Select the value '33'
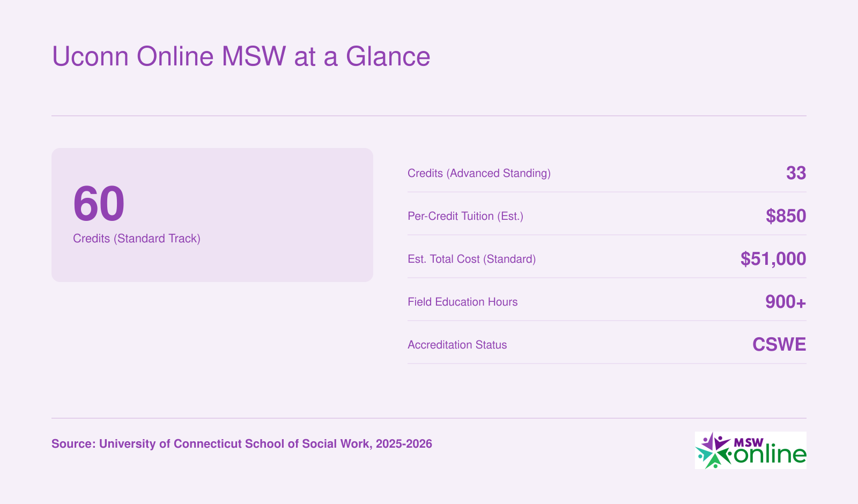 click(x=796, y=173)
